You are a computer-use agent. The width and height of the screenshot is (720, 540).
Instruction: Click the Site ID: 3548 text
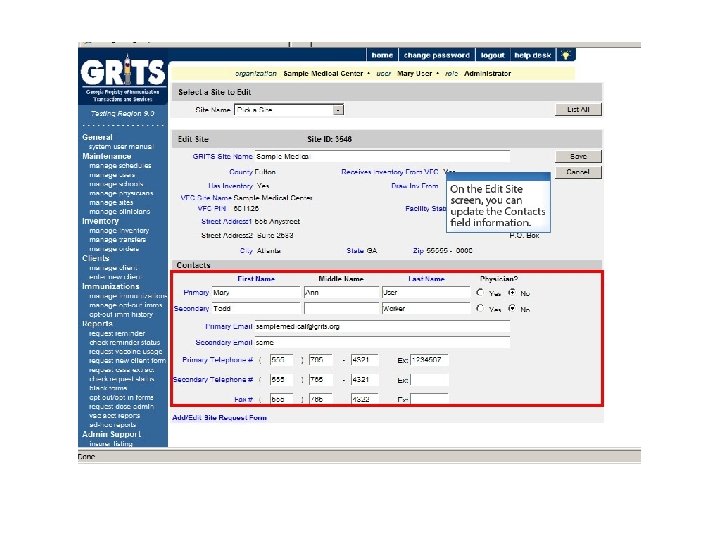[x=330, y=139]
